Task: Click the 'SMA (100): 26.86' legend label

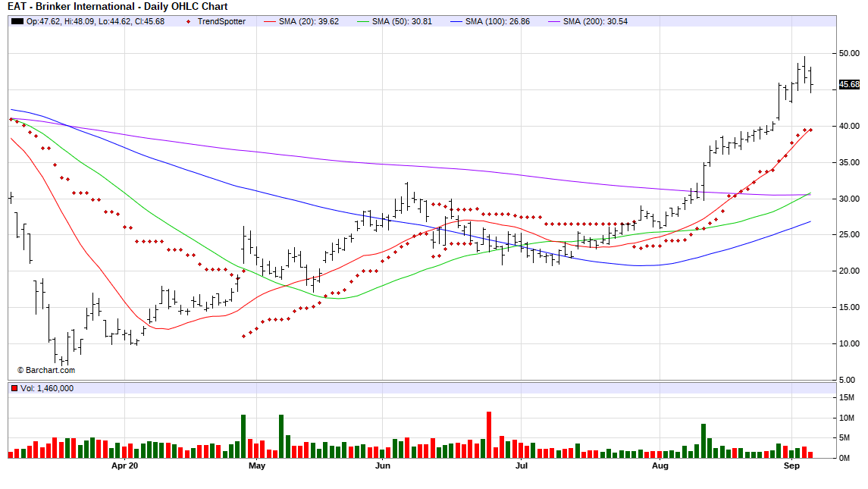Action: [497, 21]
